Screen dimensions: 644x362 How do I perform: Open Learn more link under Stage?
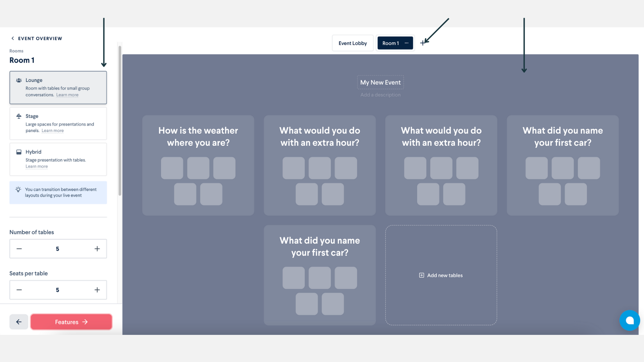click(53, 131)
